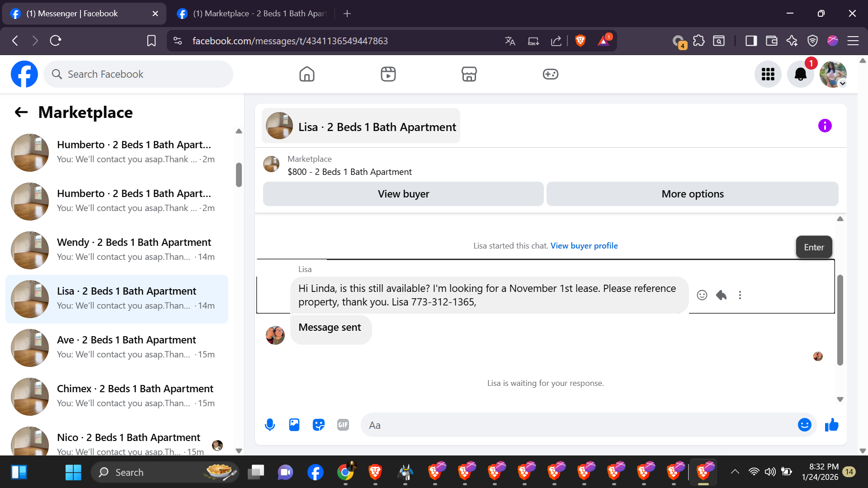Open conversation information panel icon

825,126
